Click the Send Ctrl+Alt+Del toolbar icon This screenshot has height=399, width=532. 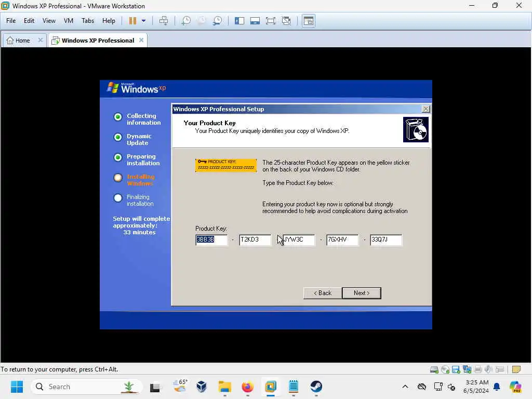pyautogui.click(x=164, y=21)
